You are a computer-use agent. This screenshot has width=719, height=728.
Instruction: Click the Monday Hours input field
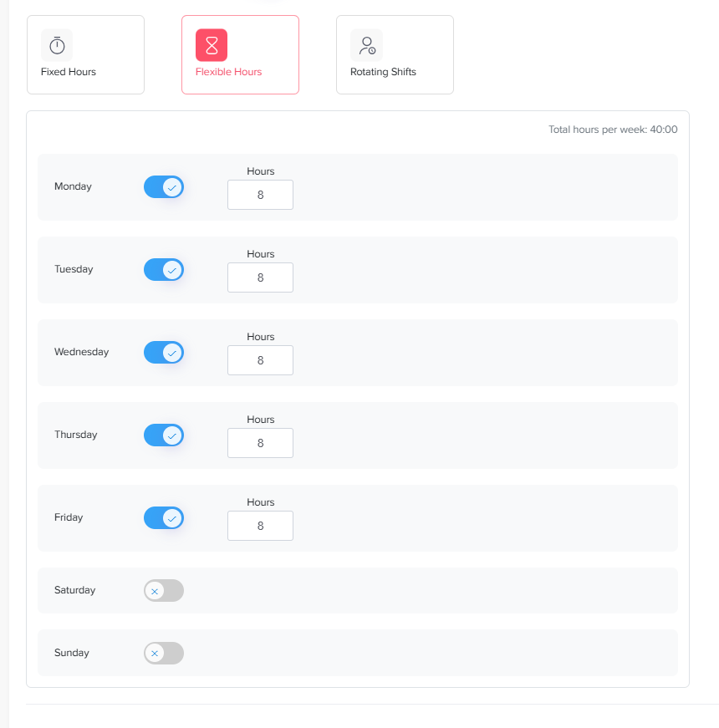point(260,195)
